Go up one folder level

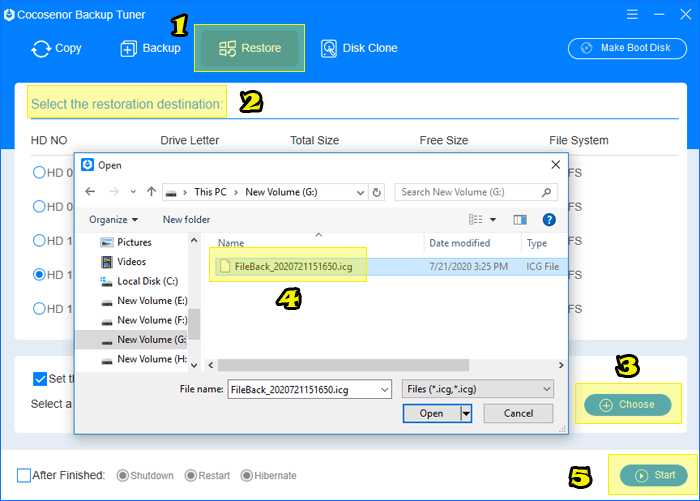(151, 192)
